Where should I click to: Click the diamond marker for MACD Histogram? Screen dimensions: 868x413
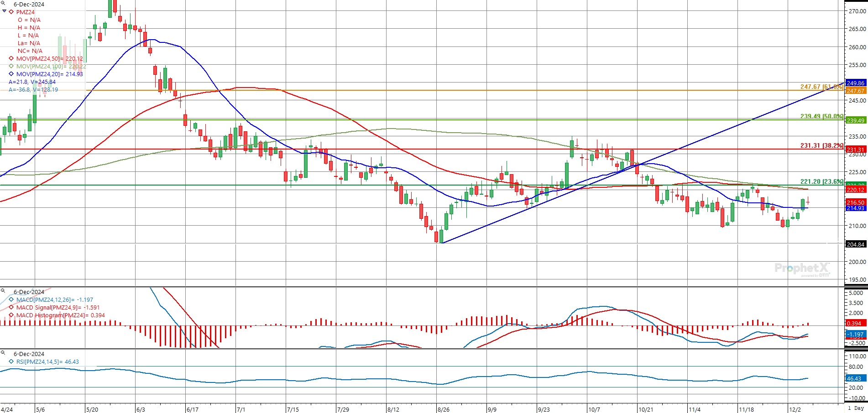[11, 315]
